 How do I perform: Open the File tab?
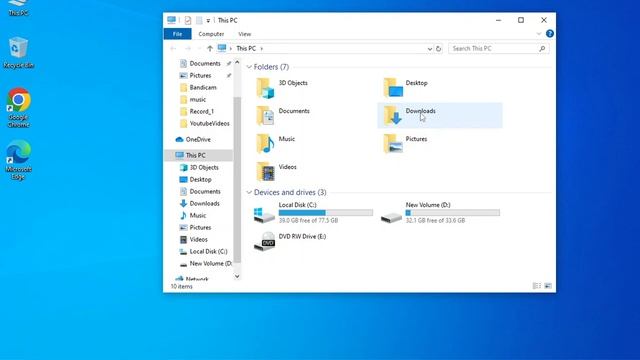178,34
